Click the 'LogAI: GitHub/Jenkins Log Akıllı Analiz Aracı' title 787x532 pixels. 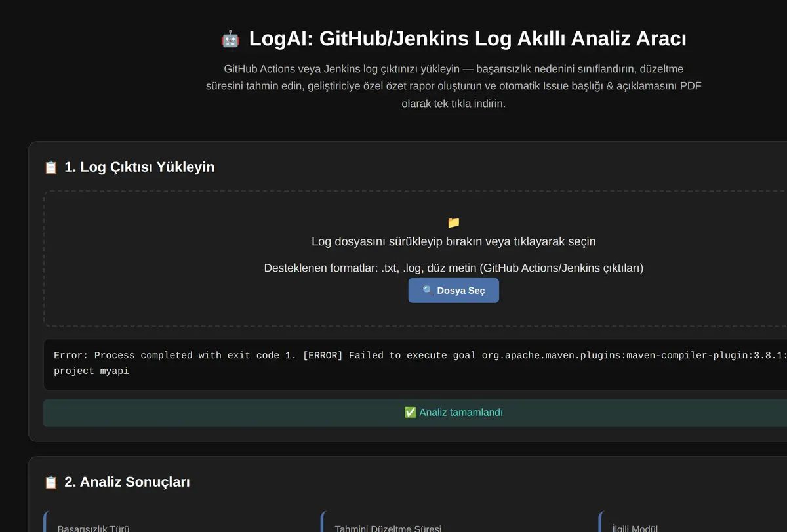(x=468, y=39)
